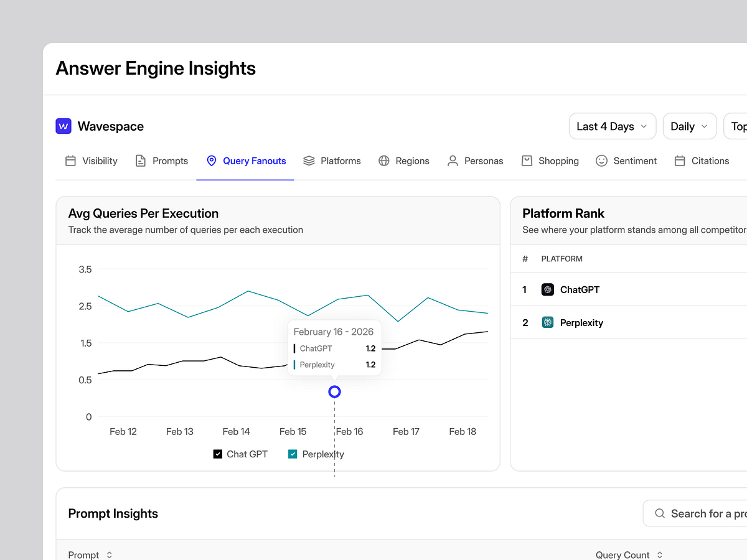Viewport: 747px width, 560px height.
Task: Click the Query Fanouts pin icon
Action: coord(211,161)
